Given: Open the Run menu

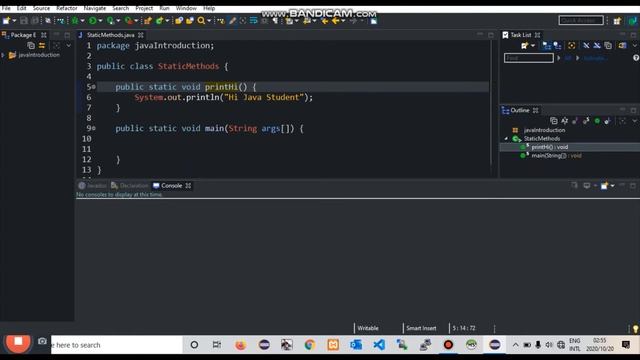Looking at the screenshot, I should pyautogui.click(x=164, y=8).
